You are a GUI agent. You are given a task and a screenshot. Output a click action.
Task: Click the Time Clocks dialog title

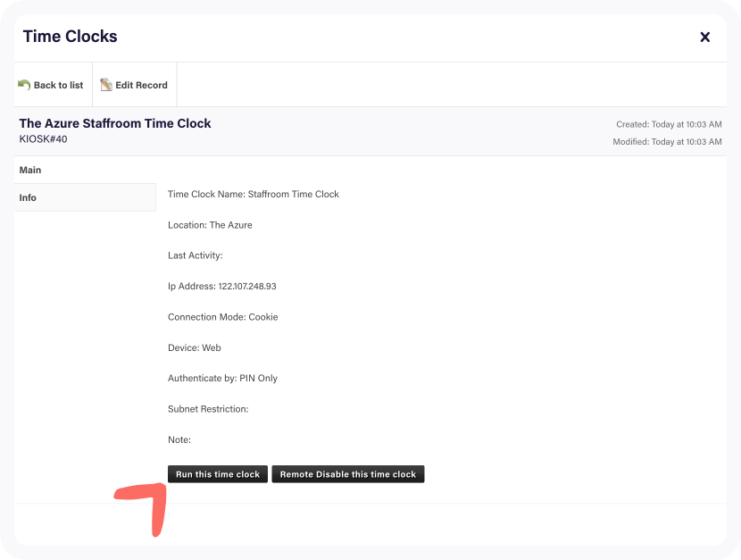tap(70, 37)
